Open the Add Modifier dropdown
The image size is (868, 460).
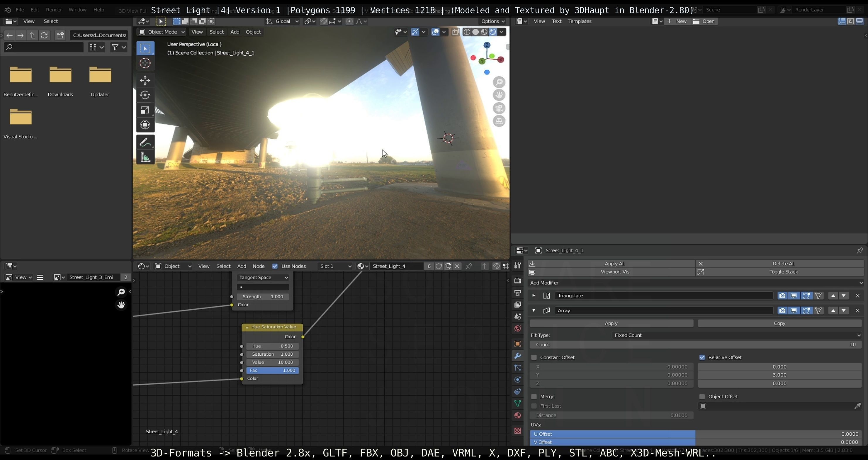696,283
